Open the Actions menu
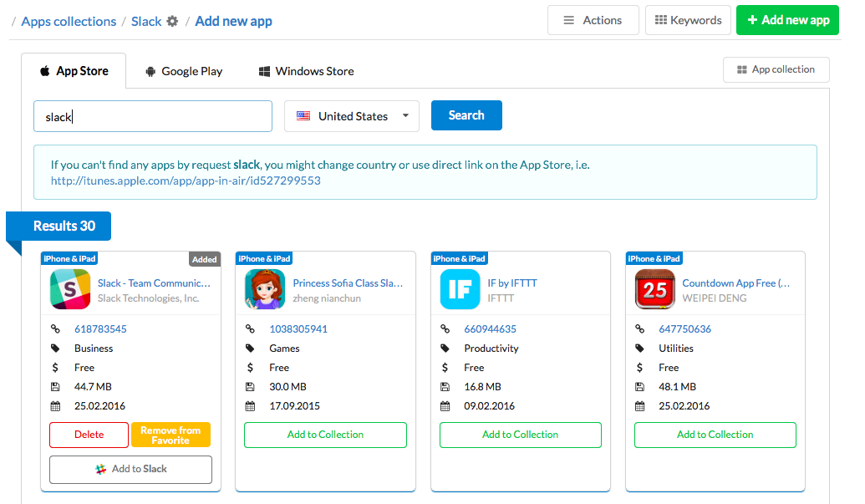 pyautogui.click(x=593, y=20)
